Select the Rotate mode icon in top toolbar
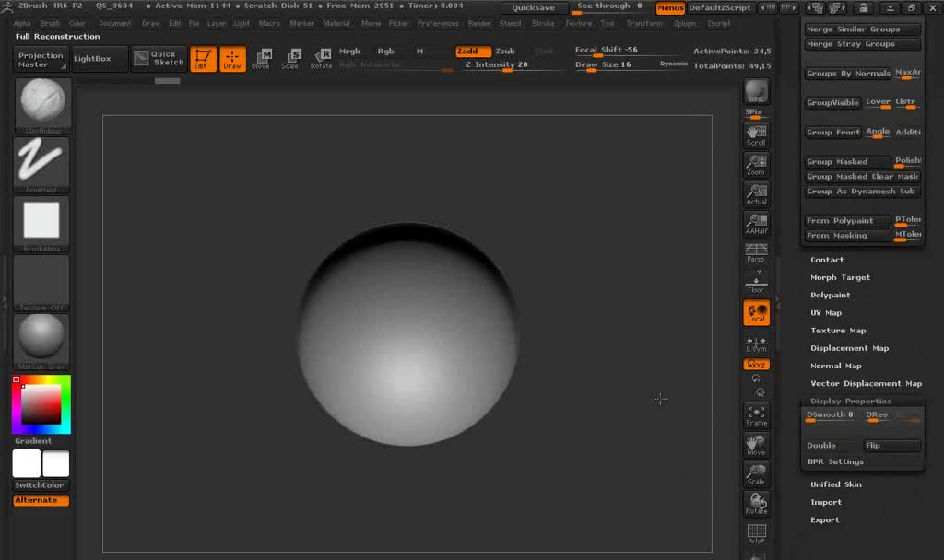Image resolution: width=944 pixels, height=560 pixels. tap(321, 59)
